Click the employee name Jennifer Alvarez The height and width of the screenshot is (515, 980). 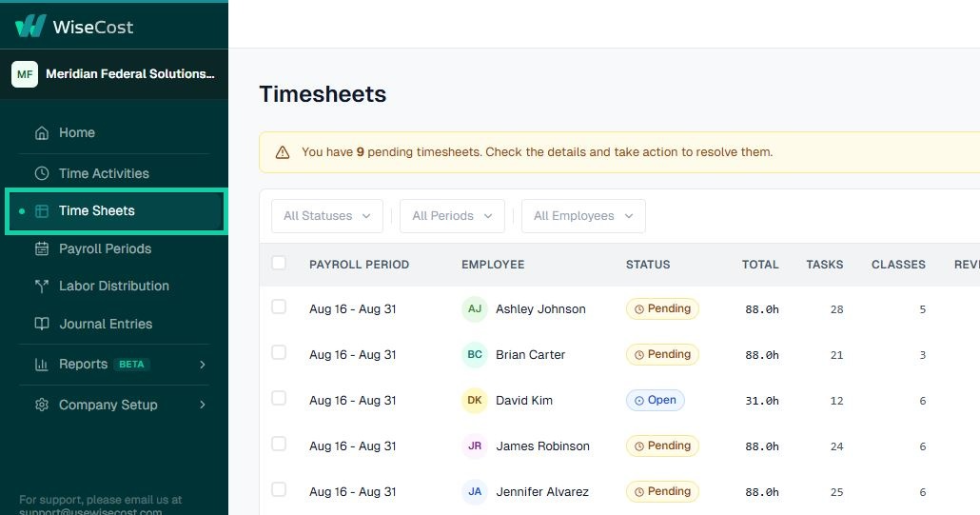(x=542, y=491)
